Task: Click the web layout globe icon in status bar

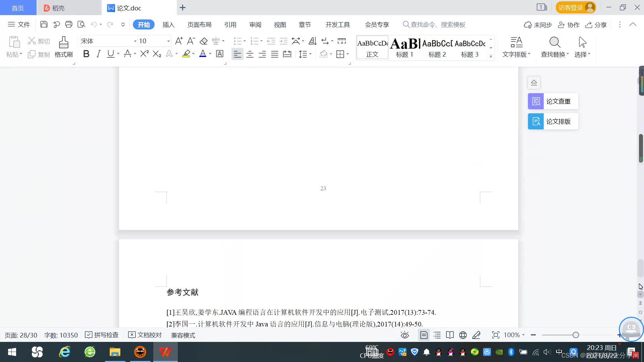Action: [x=463, y=335]
